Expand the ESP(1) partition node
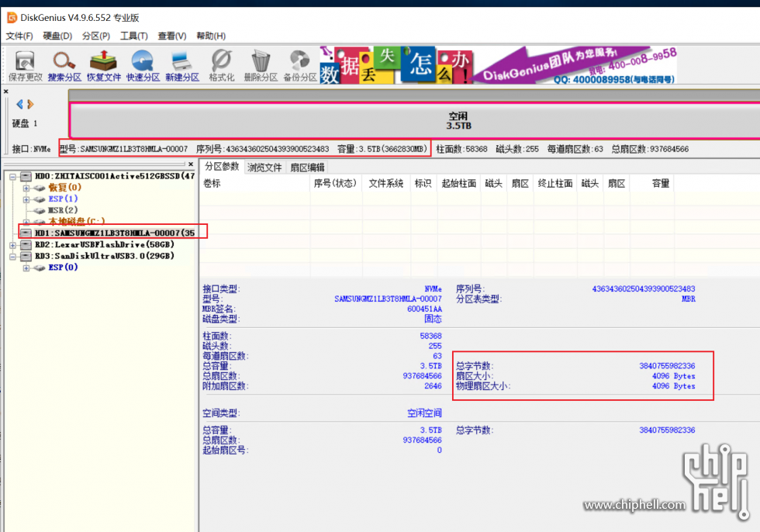760x532 pixels. (x=26, y=199)
